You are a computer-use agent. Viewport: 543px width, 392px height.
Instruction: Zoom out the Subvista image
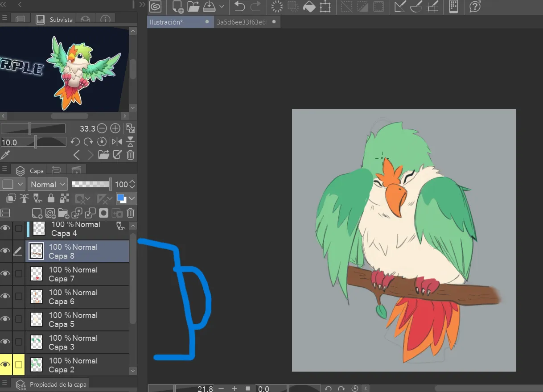pyautogui.click(x=102, y=128)
